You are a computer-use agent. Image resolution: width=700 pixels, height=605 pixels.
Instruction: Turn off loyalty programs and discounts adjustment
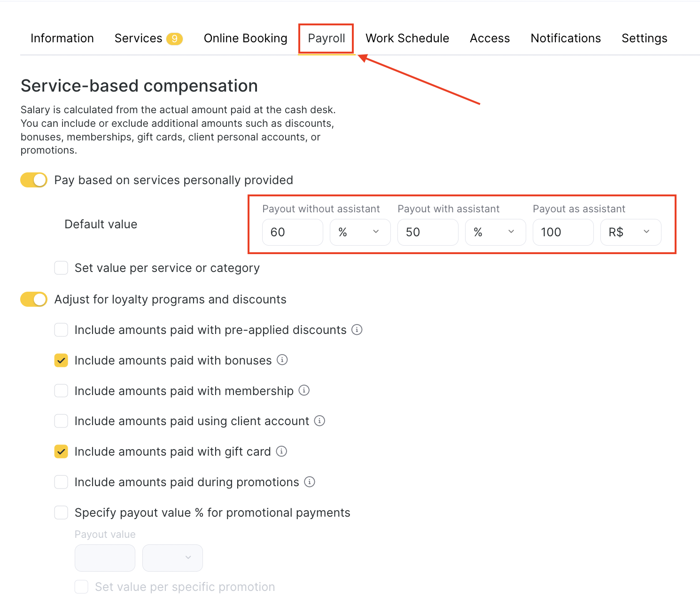tap(34, 299)
